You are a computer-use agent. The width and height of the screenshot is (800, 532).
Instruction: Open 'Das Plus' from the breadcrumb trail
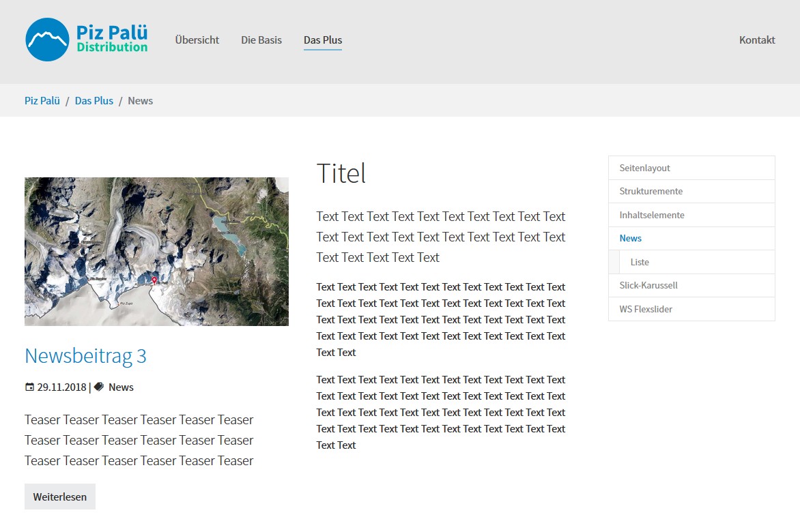94,100
